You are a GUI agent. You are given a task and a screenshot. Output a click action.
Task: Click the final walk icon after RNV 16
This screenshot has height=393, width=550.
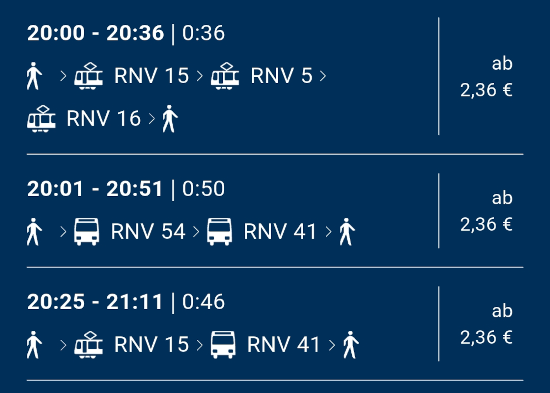(170, 119)
